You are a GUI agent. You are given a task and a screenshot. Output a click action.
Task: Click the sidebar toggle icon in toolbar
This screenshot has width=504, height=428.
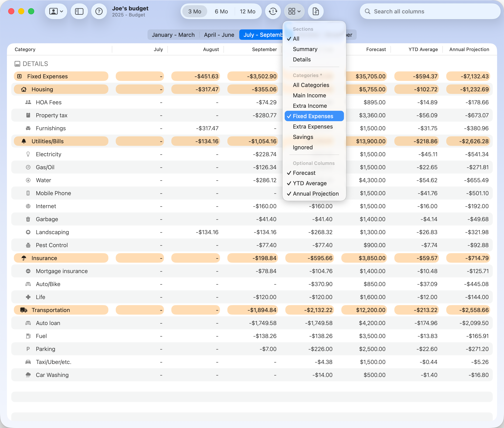pos(79,11)
